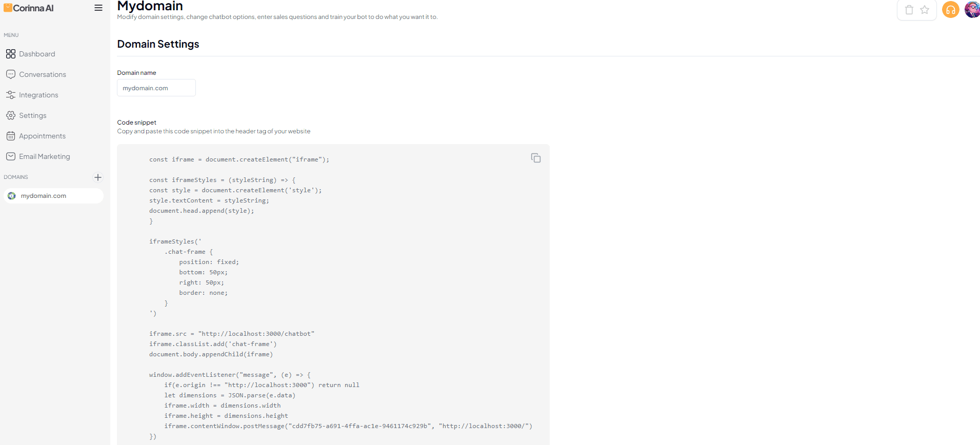
Task: Click the Conversations chat bubble icon
Action: pos(11,74)
